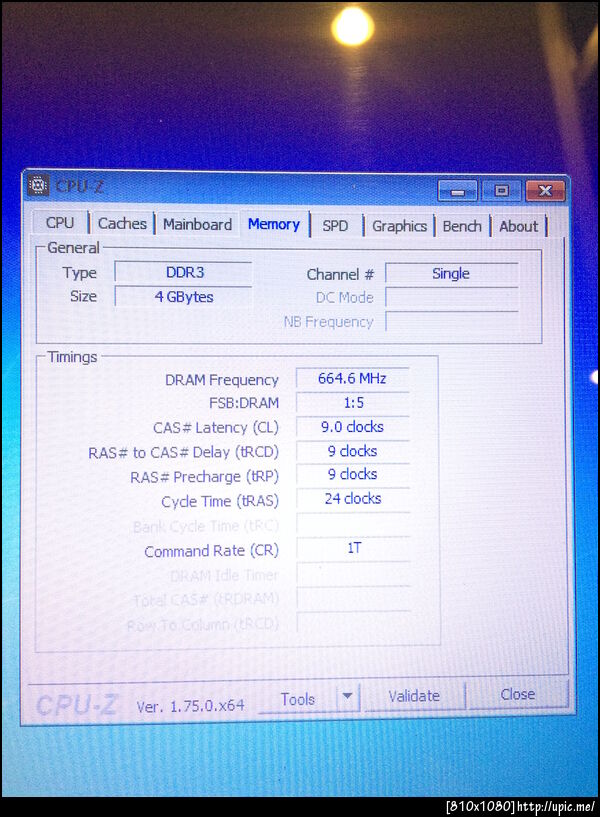Click the 1T Command Rate value
600x817 pixels.
353,548
